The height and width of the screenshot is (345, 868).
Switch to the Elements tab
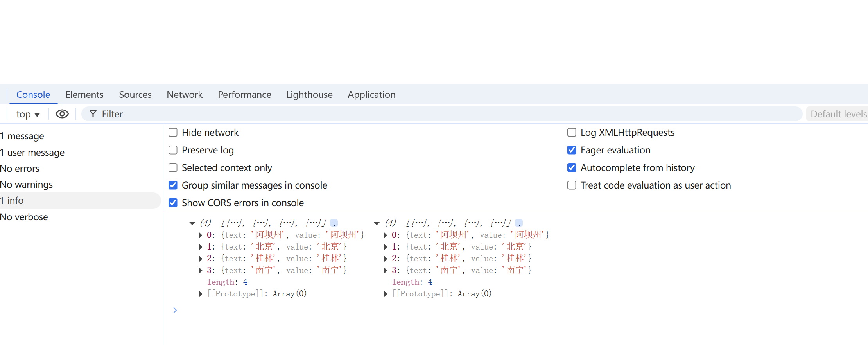84,95
